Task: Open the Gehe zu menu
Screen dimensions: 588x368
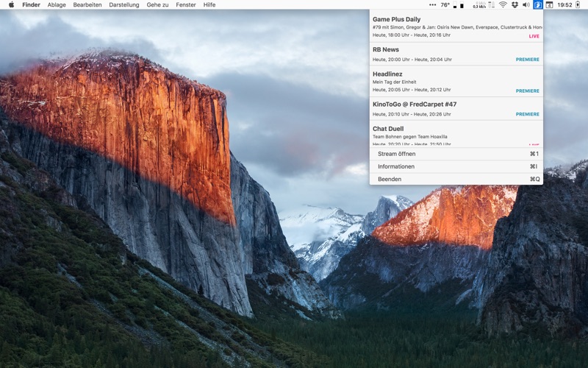Action: tap(157, 5)
